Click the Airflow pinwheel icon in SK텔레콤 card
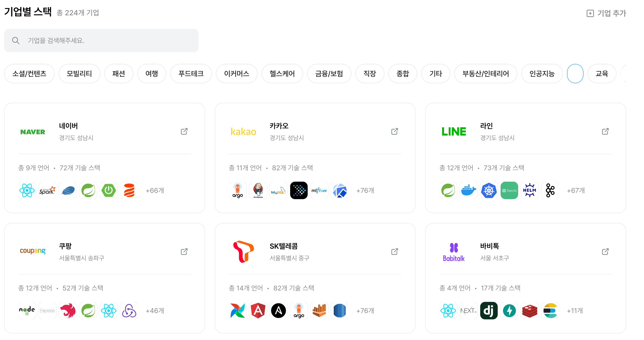Image resolution: width=644 pixels, height=340 pixels. pyautogui.click(x=237, y=311)
